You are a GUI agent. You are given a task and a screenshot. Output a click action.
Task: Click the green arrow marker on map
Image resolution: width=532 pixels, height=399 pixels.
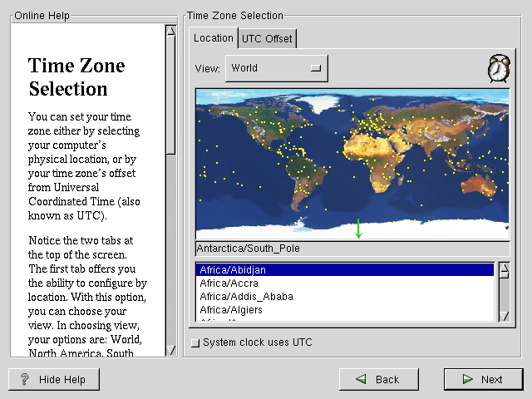tap(358, 229)
